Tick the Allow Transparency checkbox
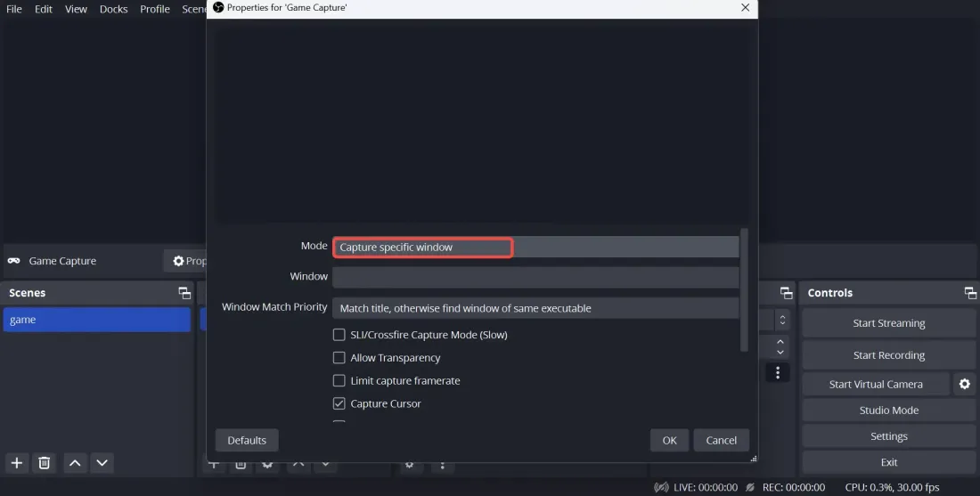The image size is (980, 496). 339,358
